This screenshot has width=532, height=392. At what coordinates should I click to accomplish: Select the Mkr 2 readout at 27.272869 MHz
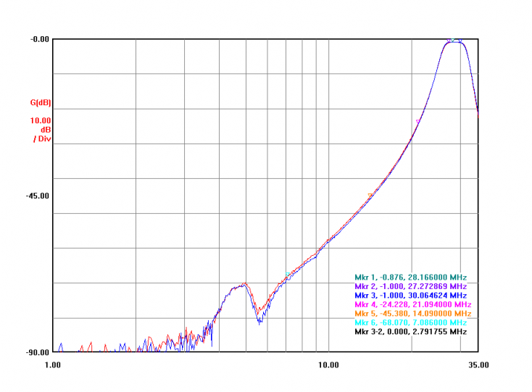click(x=412, y=286)
